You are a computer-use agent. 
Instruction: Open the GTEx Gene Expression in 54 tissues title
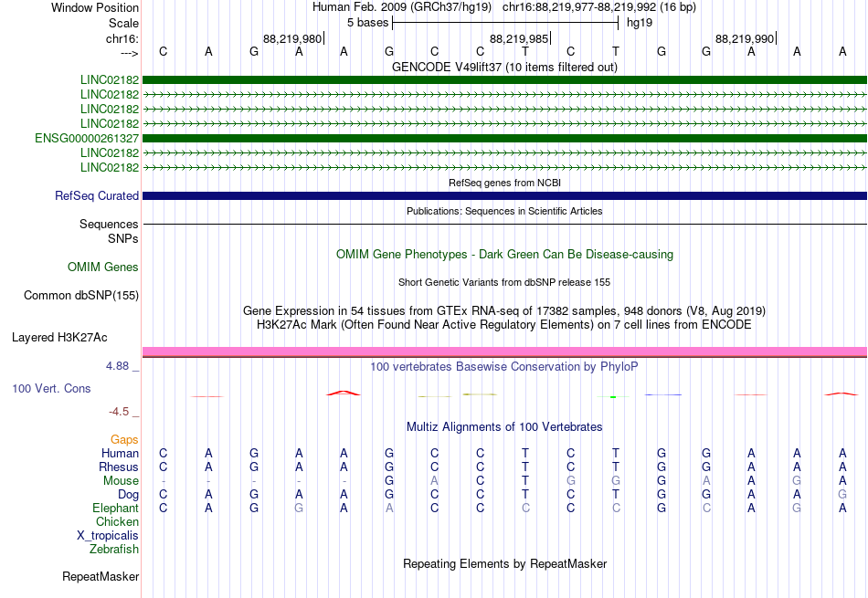point(504,311)
